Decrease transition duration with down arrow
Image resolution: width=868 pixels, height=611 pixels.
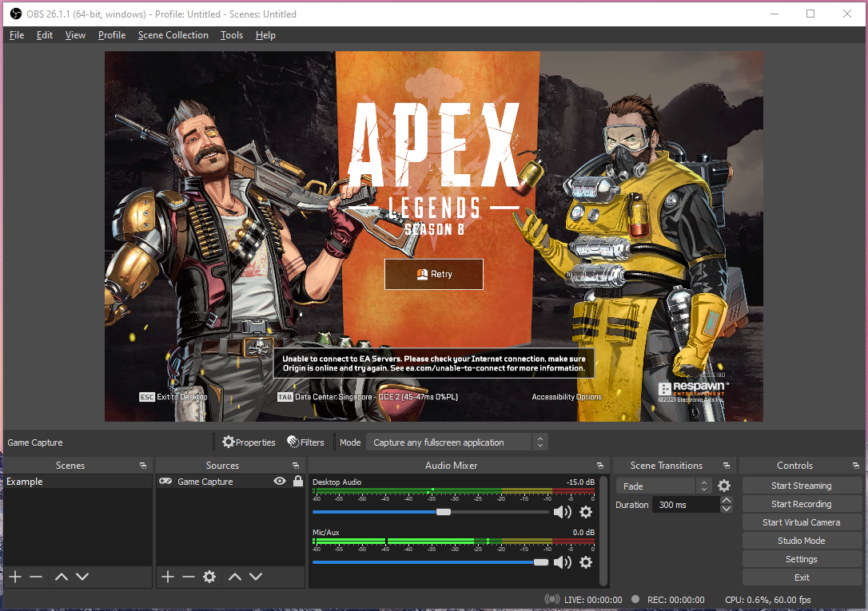(x=727, y=509)
